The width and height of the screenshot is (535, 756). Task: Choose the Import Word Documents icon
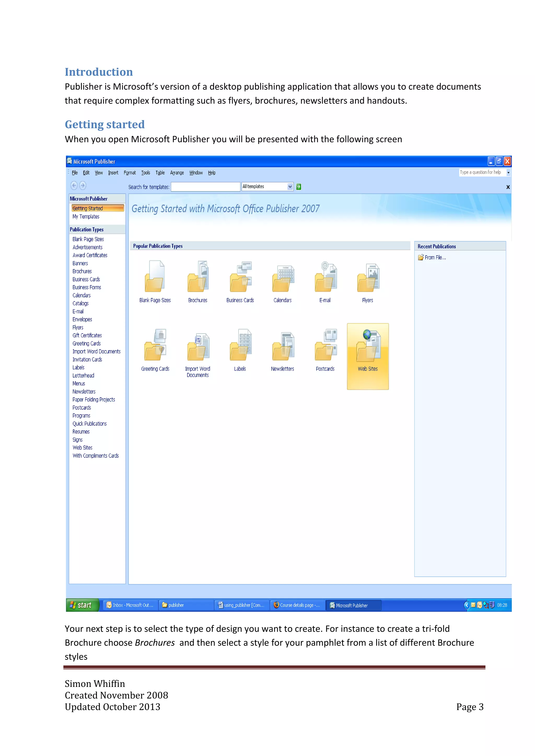[198, 346]
